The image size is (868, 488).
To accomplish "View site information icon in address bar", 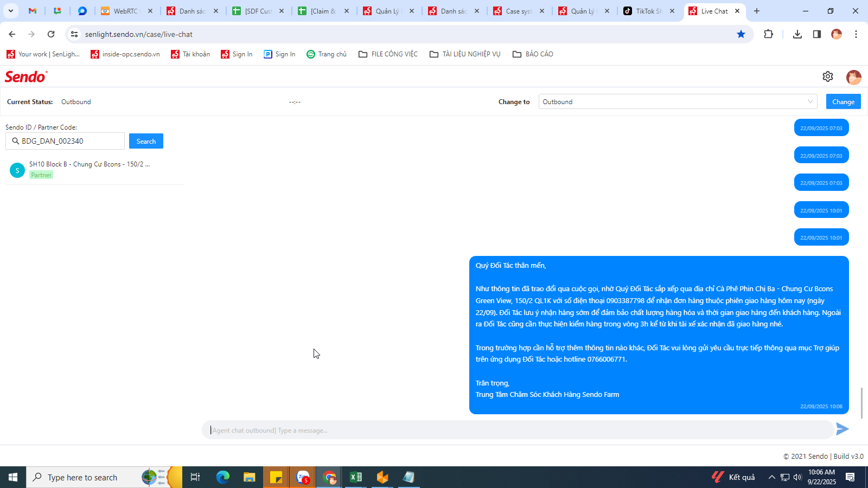I will (74, 34).
